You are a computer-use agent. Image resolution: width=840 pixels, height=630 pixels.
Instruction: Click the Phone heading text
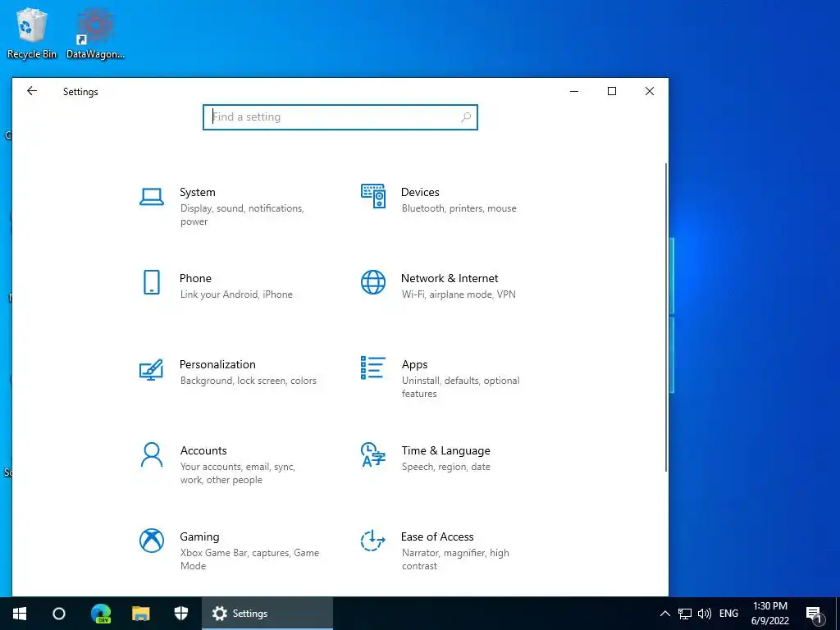pyautogui.click(x=195, y=279)
